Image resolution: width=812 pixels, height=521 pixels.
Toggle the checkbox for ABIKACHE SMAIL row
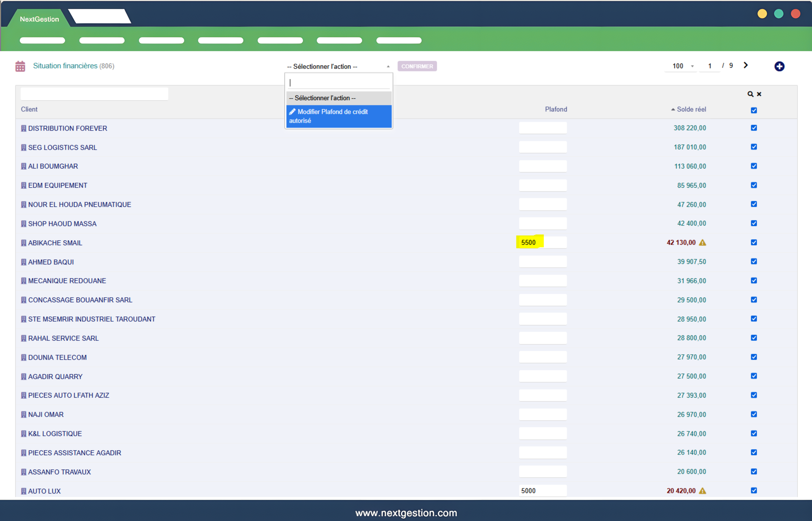[754, 242]
